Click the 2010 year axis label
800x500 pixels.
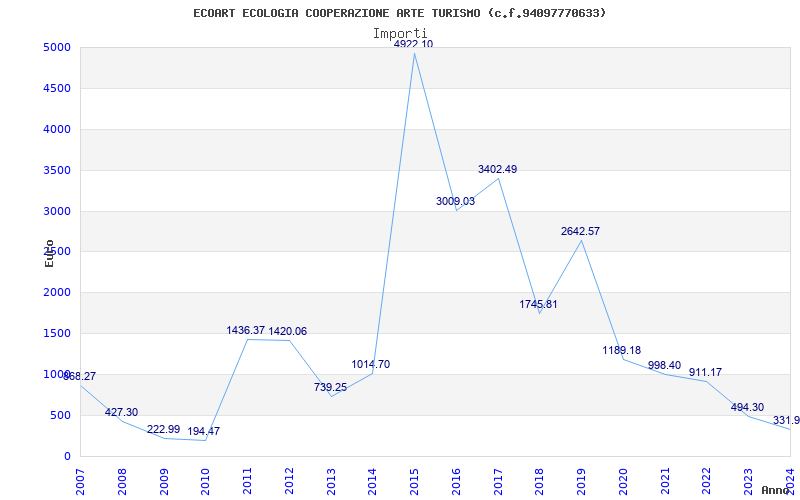206,482
